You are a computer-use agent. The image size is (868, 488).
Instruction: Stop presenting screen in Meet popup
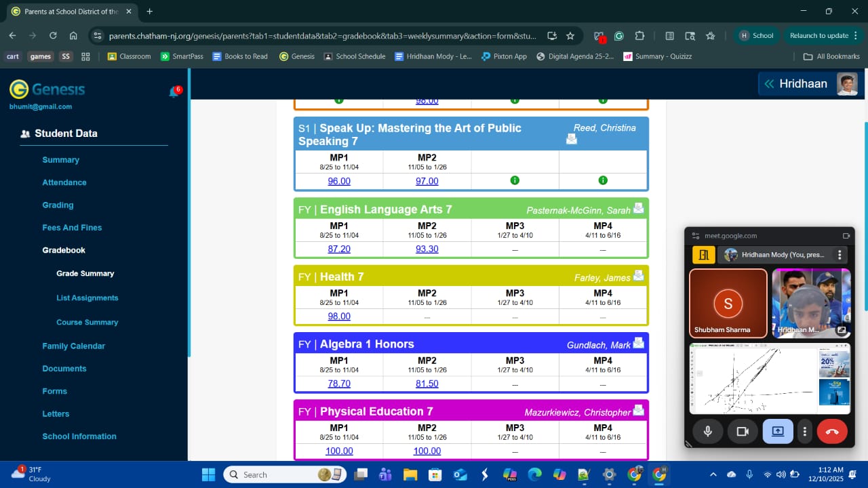tap(778, 431)
